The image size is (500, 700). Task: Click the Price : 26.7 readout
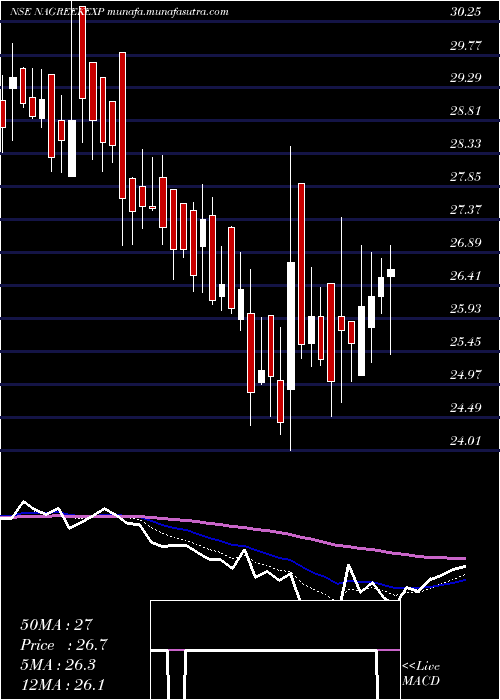point(64,645)
